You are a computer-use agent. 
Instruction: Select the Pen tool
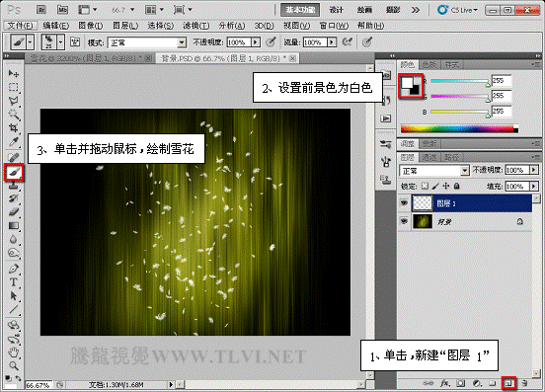14,269
